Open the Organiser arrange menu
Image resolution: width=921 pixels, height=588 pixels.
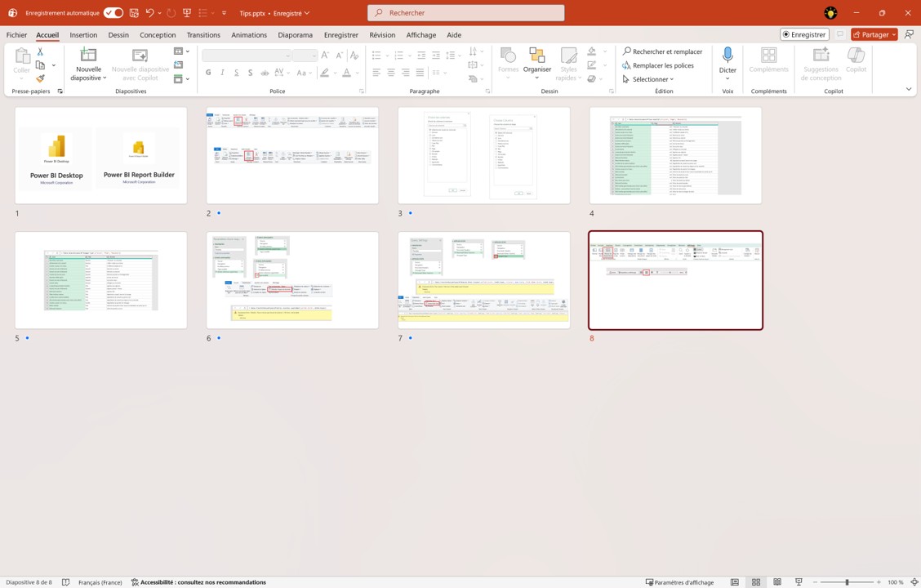pos(537,60)
